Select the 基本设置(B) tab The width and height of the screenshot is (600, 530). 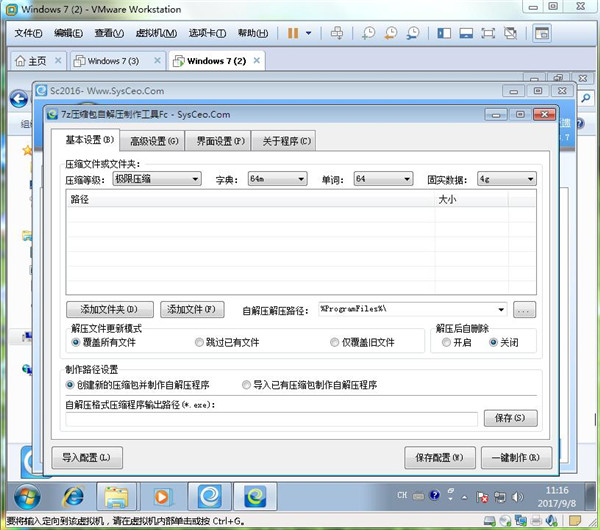point(86,140)
